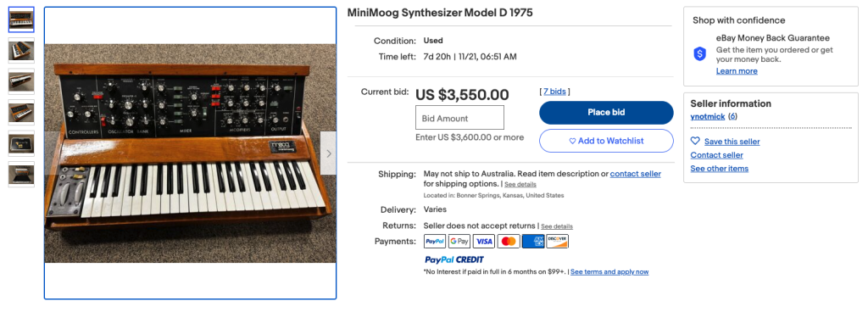Click the Visa card icon
868x312 pixels.
coord(484,241)
